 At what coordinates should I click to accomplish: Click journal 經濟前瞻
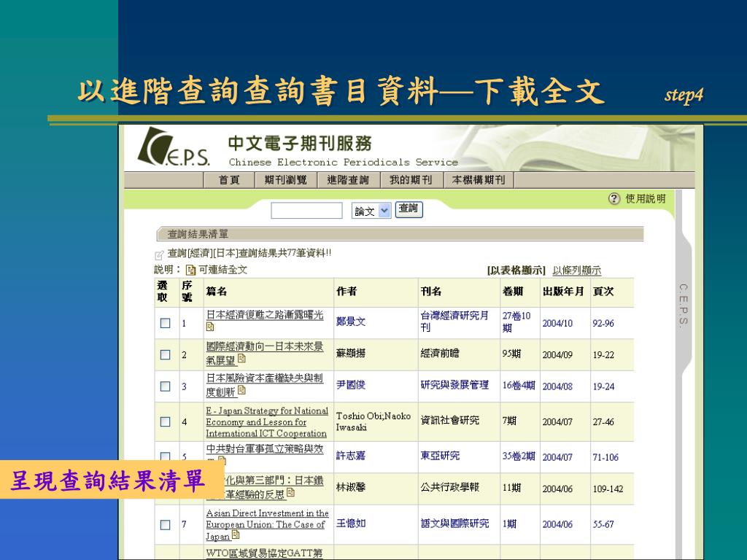pyautogui.click(x=440, y=354)
